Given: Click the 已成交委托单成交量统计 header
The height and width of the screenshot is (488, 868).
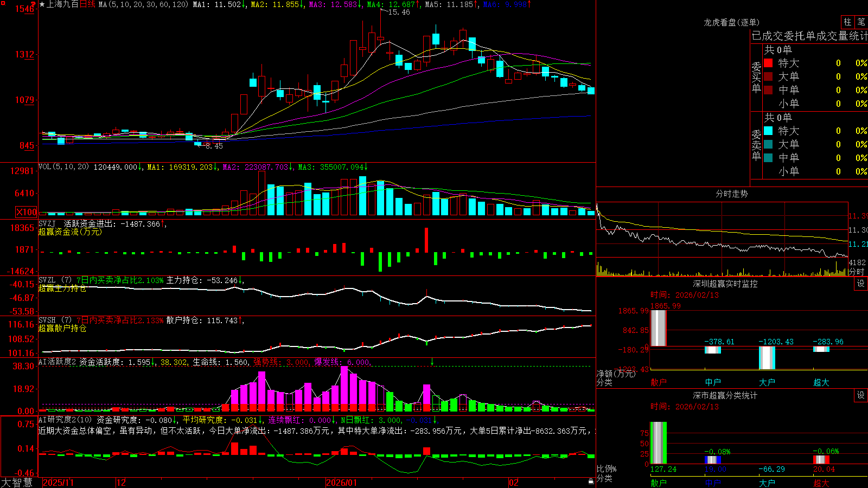Looking at the screenshot, I should click(809, 36).
